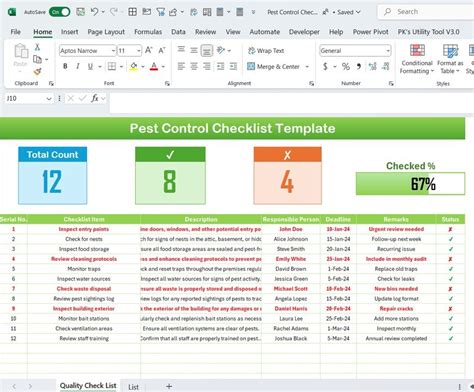Click the Comma Style icon
The height and width of the screenshot is (392, 474).
click(359, 67)
